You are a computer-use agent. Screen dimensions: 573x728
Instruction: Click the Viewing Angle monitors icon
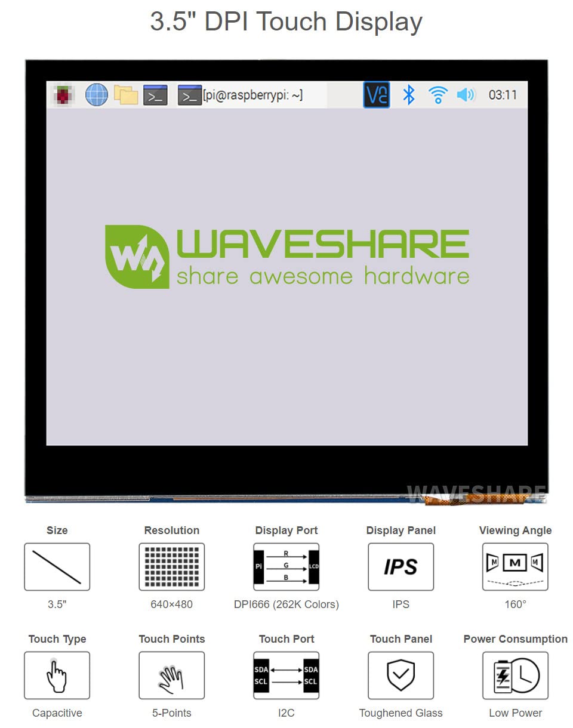tap(515, 567)
